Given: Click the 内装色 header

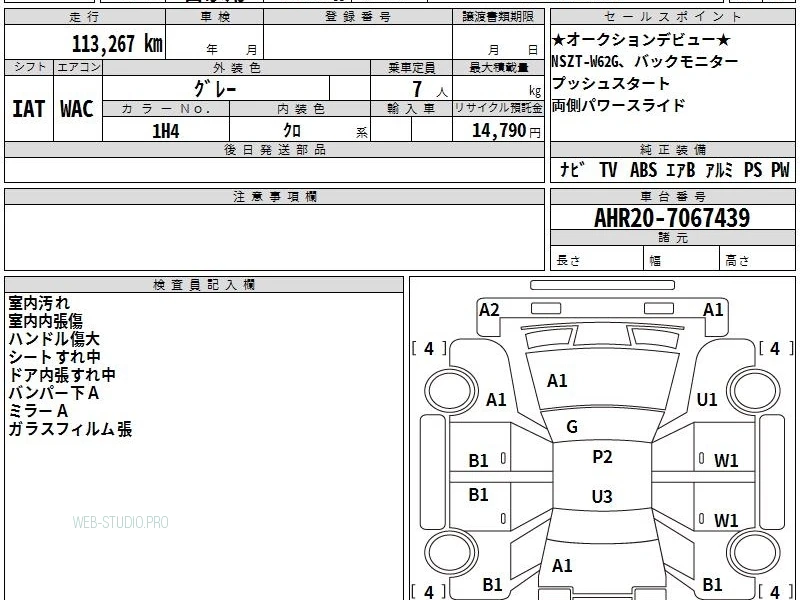Looking at the screenshot, I should [x=301, y=109].
